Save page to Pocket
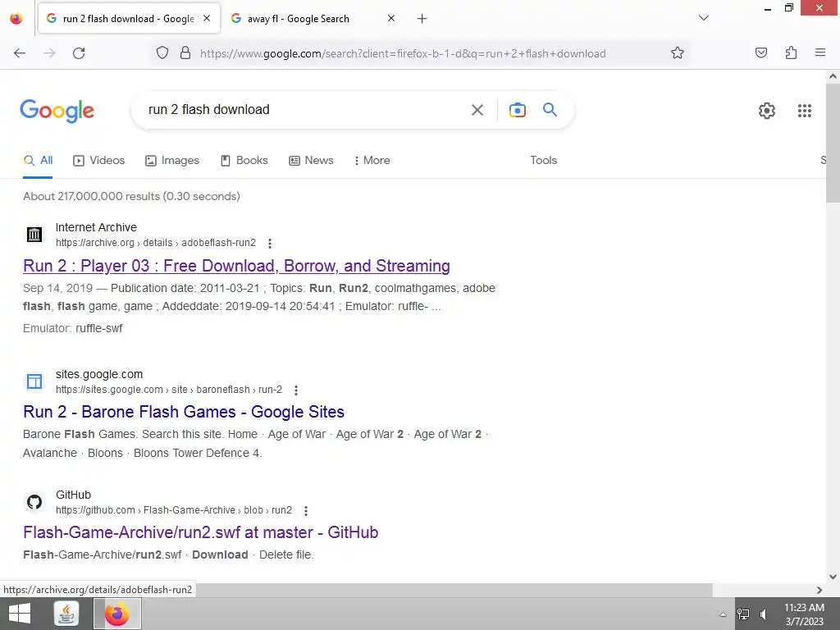 coord(760,52)
